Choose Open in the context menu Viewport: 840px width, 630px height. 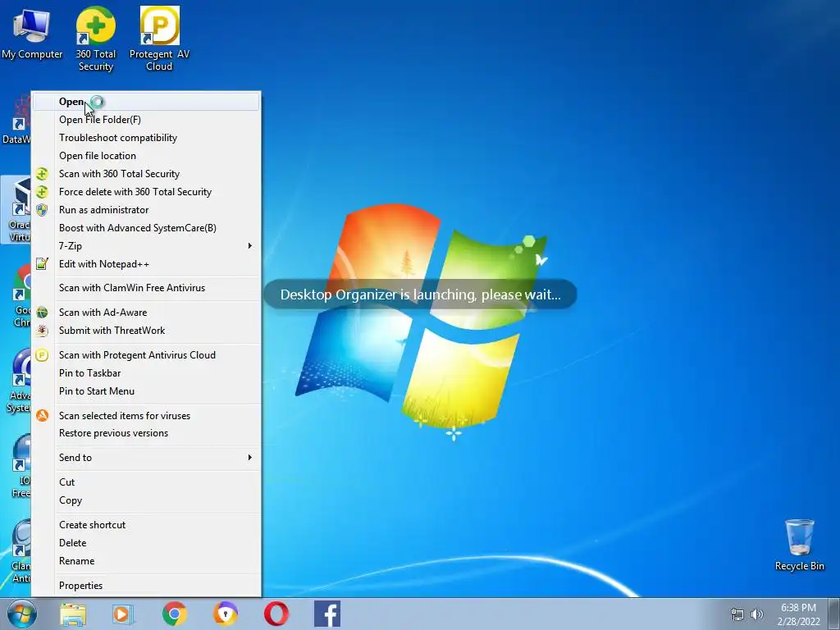pos(146,102)
